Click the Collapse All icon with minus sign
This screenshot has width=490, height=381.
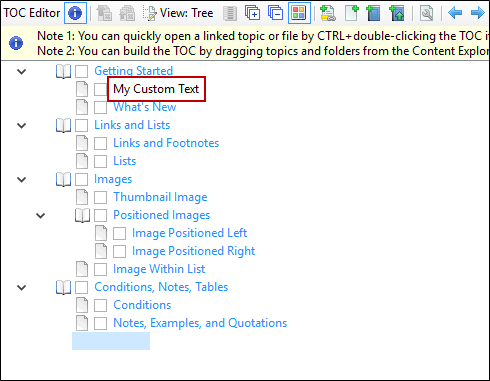(x=275, y=13)
